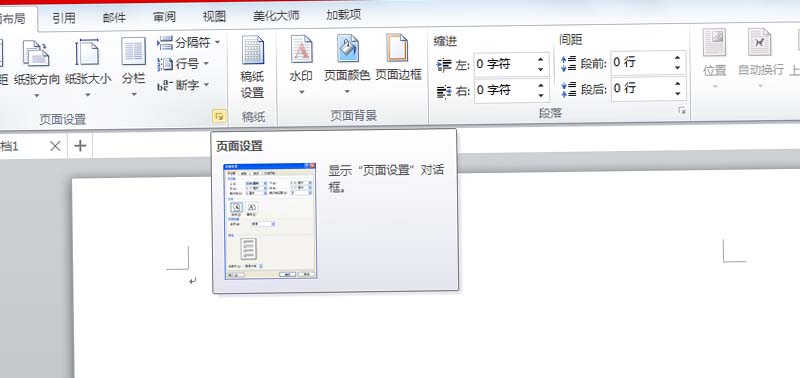Viewport: 800px width, 378px height.
Task: Switch to the 美化大师 tab
Action: (x=276, y=16)
